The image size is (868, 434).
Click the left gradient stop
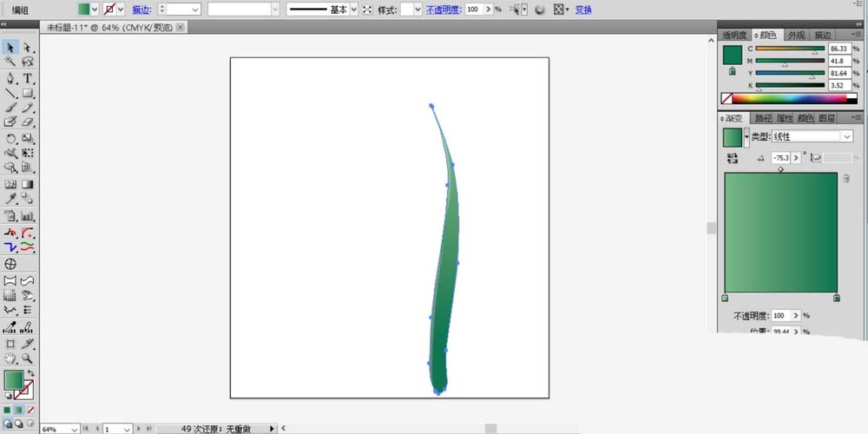pyautogui.click(x=725, y=298)
